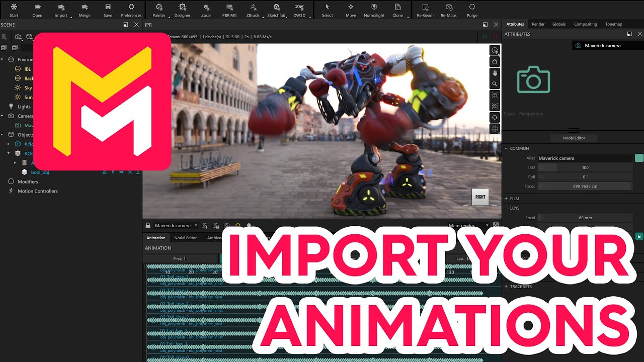Collapse the Camera tree node
644x362 pixels.
click(x=2, y=116)
